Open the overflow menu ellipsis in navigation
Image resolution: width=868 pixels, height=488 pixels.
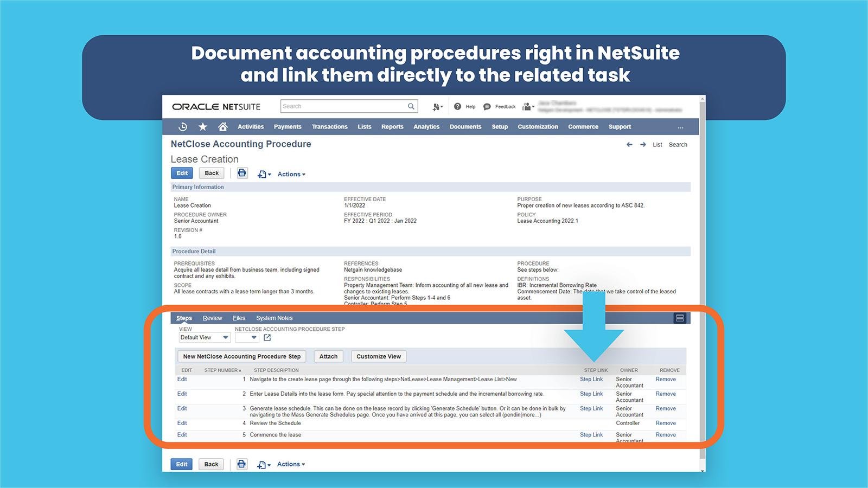pos(680,127)
